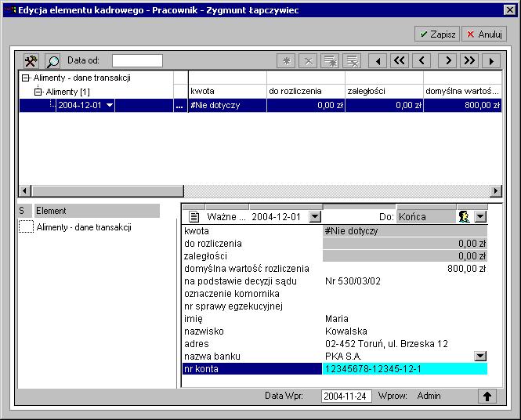Click the court decision value Nr 530/03/02
This screenshot has height=420, width=521.
[x=353, y=281]
